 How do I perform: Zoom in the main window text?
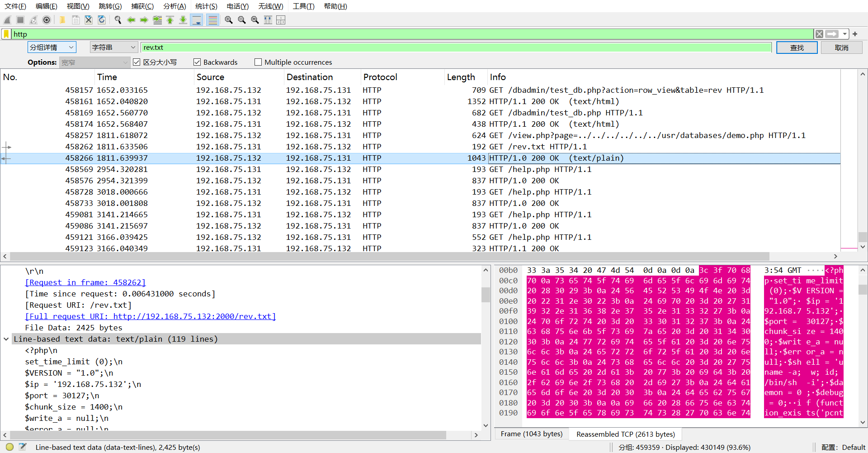point(229,20)
